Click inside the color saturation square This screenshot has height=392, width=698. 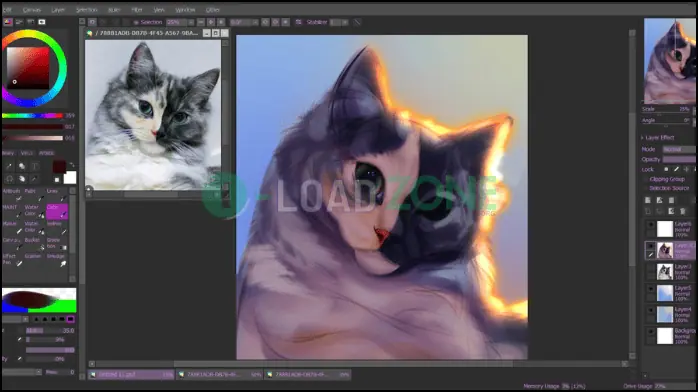[x=28, y=68]
